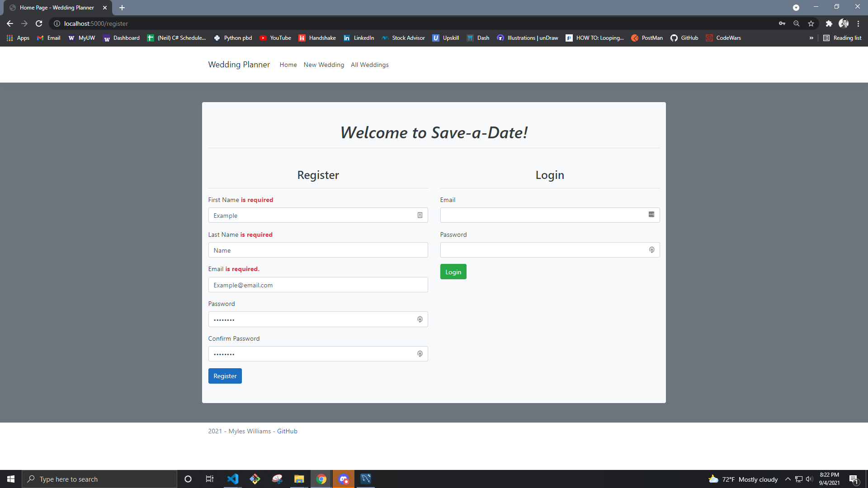Click the bookmark star icon in address bar

pyautogui.click(x=811, y=23)
